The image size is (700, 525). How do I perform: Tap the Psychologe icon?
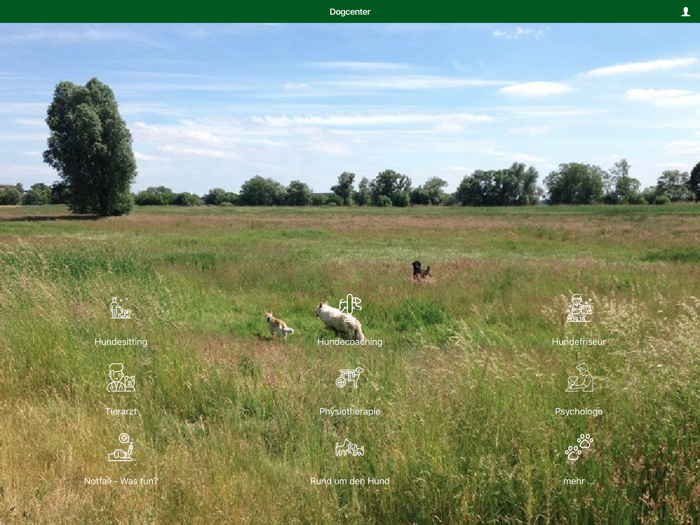[x=579, y=378]
